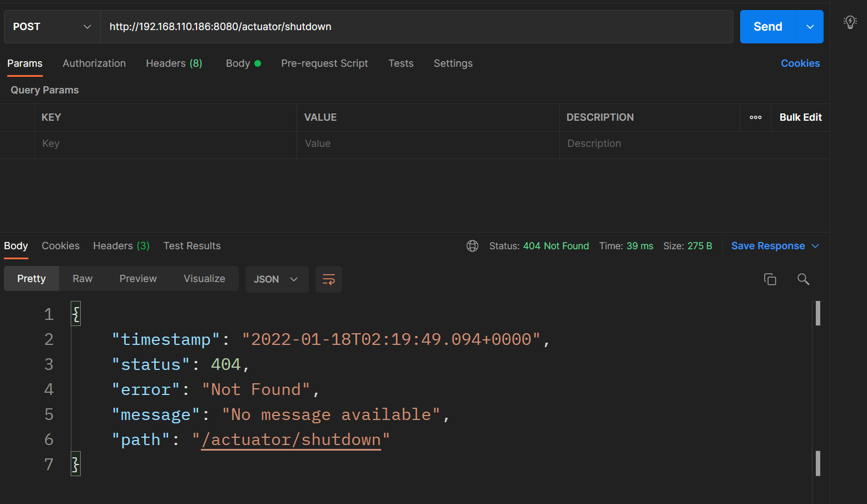Select the Visualize response view
The image size is (867, 504).
click(204, 279)
